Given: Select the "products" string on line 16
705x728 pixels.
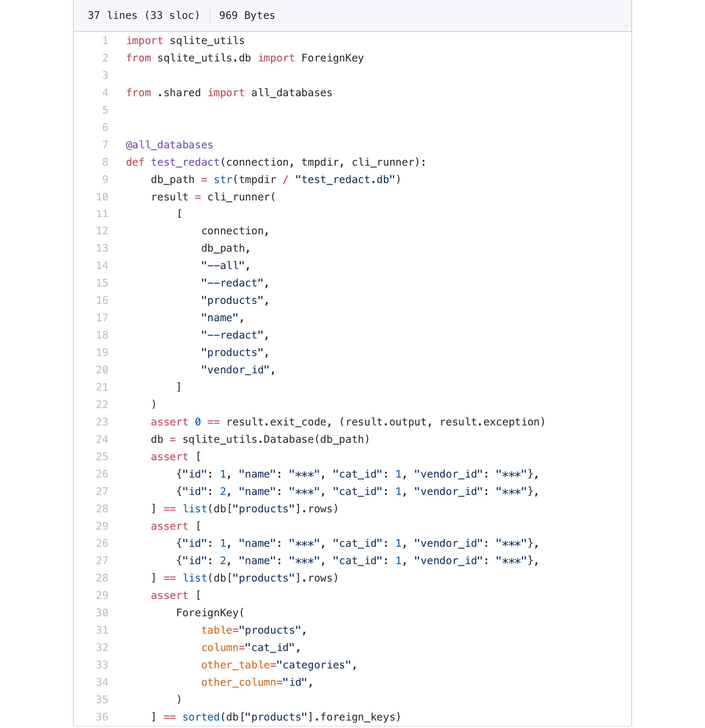Looking at the screenshot, I should (234, 300).
